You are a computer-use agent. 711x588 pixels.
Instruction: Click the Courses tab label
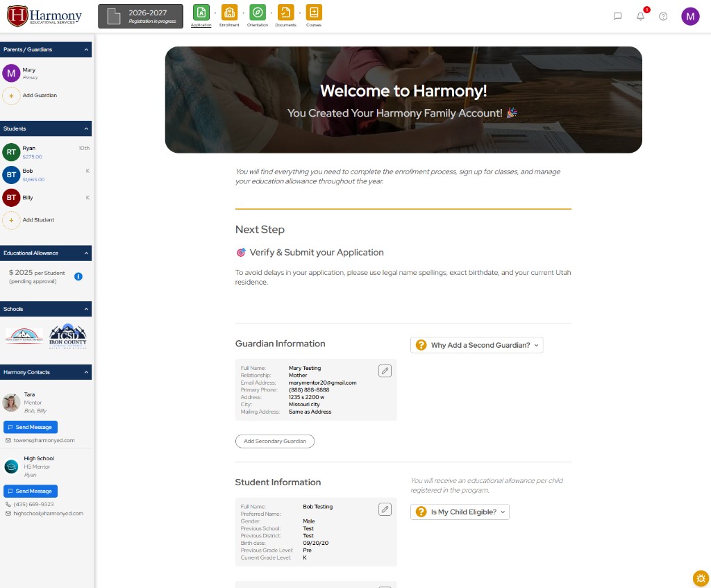point(314,25)
